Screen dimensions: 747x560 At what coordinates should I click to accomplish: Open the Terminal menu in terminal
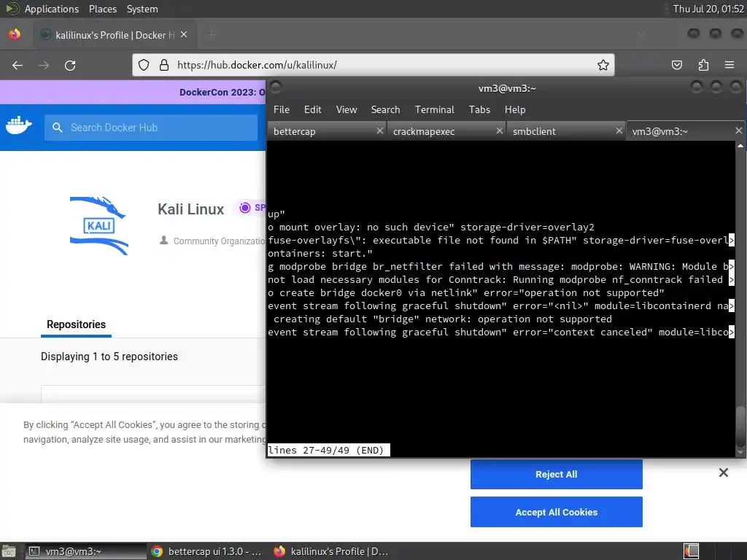[x=435, y=109]
